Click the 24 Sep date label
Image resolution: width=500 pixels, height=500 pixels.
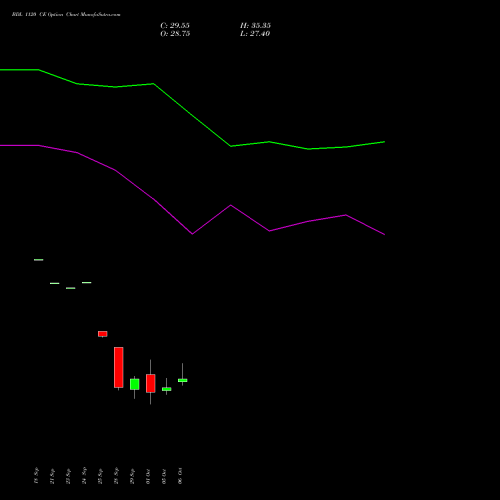click(84, 475)
